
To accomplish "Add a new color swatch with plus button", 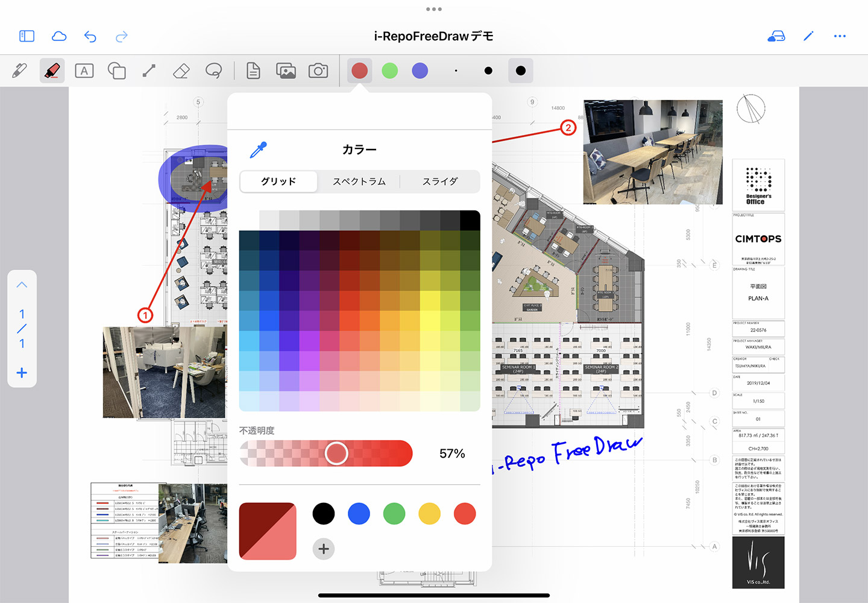I will point(324,549).
